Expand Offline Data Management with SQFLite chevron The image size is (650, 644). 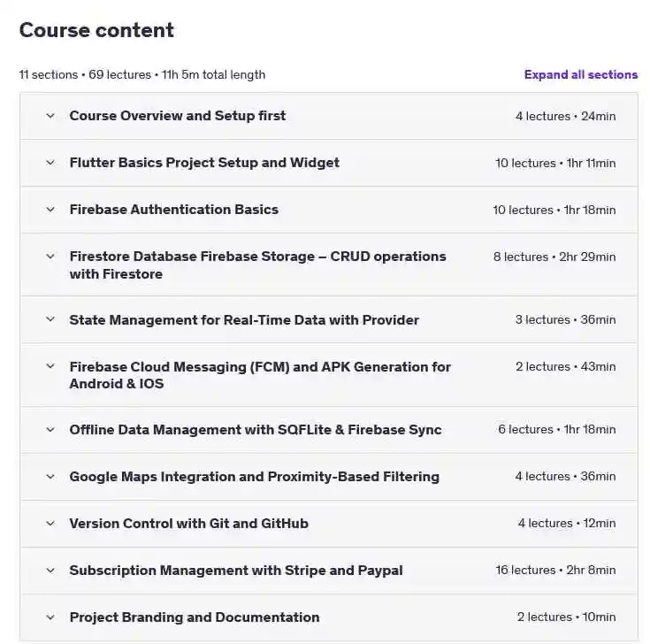(50, 429)
